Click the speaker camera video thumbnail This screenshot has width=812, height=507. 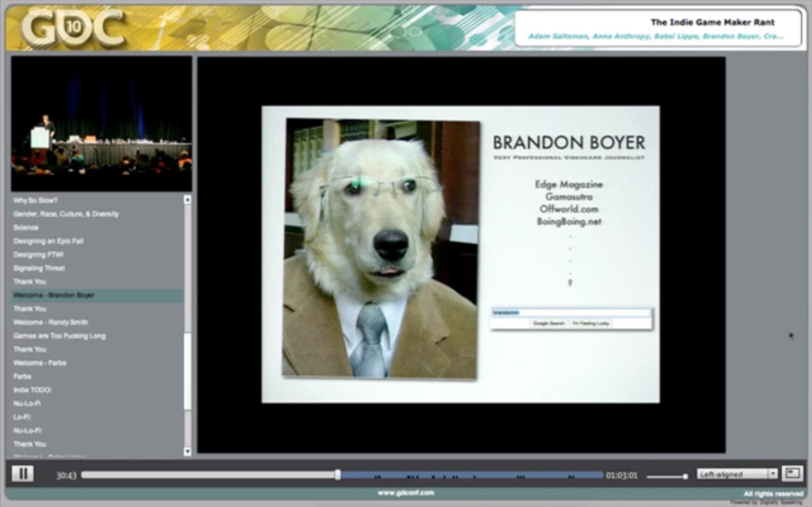pos(101,124)
